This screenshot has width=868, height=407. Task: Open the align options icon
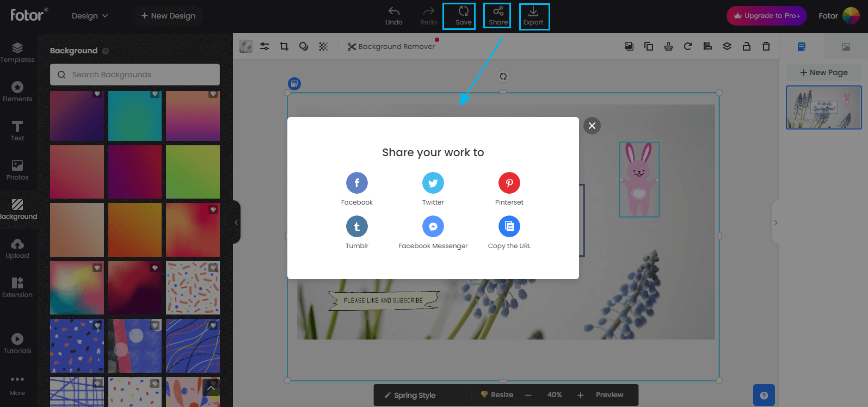tap(707, 46)
